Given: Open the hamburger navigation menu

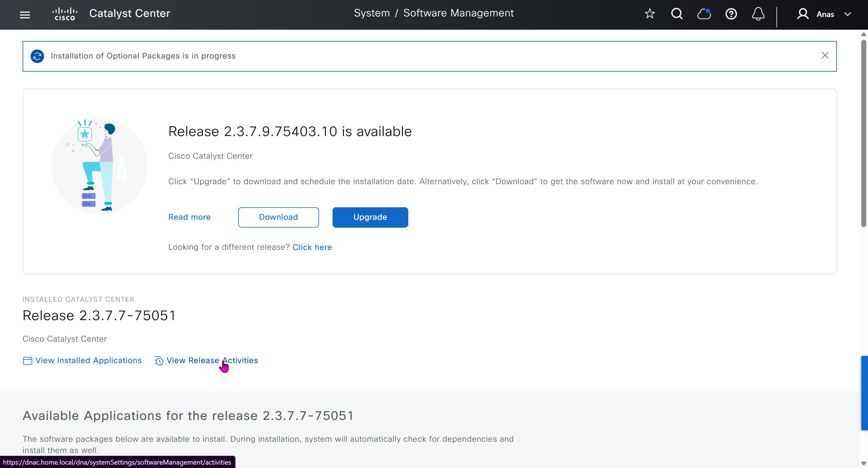Looking at the screenshot, I should pyautogui.click(x=25, y=14).
